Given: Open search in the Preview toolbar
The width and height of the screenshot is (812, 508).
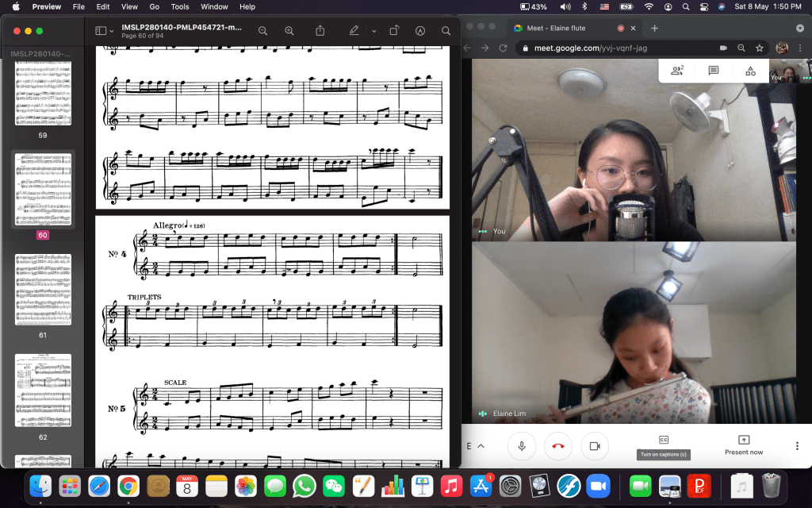Looking at the screenshot, I should coord(446,31).
